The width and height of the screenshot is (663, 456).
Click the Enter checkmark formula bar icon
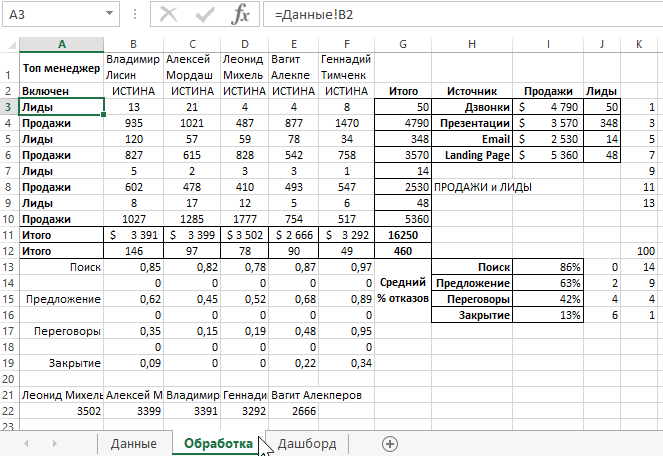(204, 15)
